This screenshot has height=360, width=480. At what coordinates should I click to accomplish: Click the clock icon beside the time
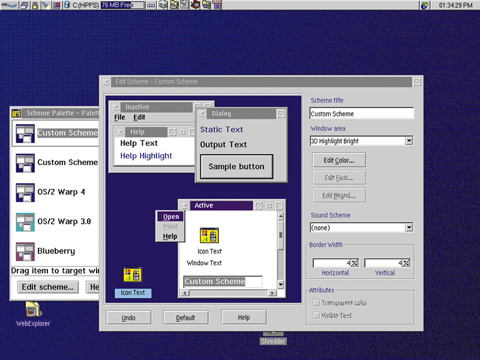pos(425,5)
